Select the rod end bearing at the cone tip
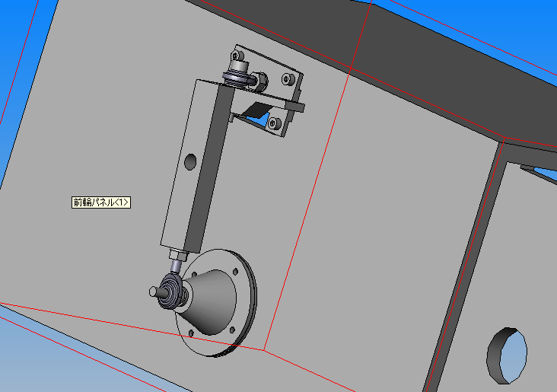Viewport: 557px width, 392px height. 172,291
